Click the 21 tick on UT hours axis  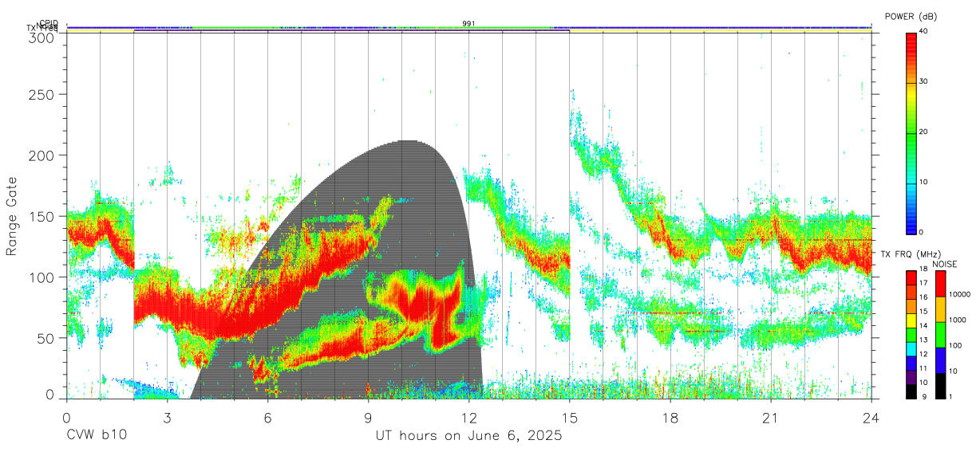click(771, 417)
